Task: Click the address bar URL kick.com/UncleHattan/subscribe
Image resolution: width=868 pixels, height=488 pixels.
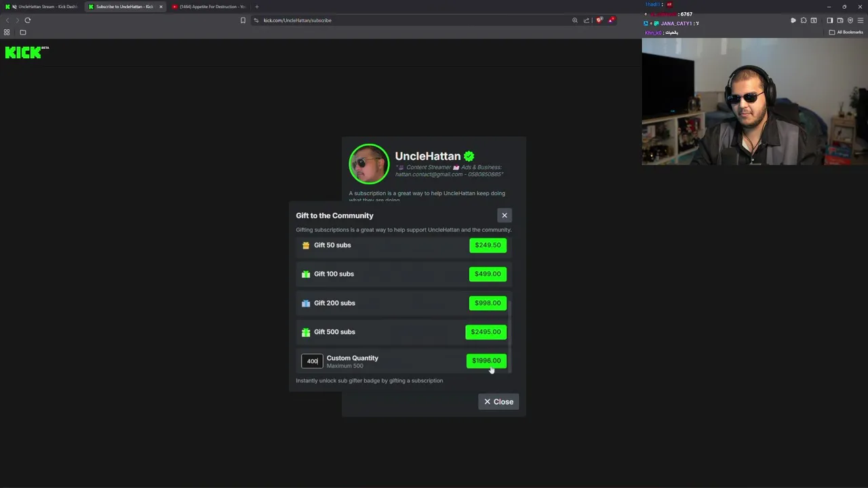Action: pyautogui.click(x=297, y=20)
